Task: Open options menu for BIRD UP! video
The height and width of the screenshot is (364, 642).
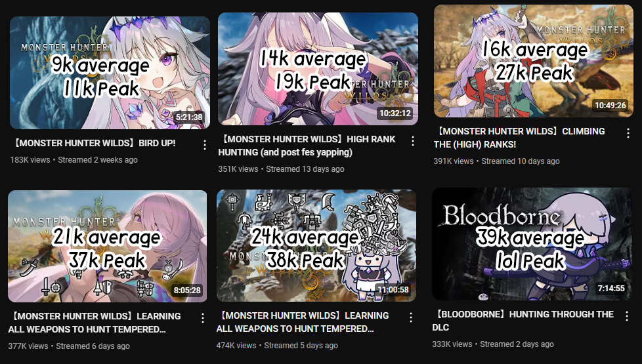Action: [205, 144]
